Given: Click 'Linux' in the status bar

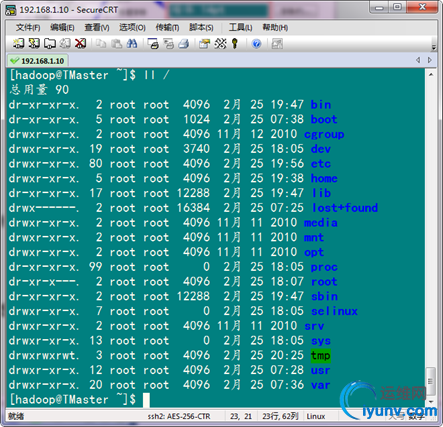Looking at the screenshot, I should (x=316, y=416).
